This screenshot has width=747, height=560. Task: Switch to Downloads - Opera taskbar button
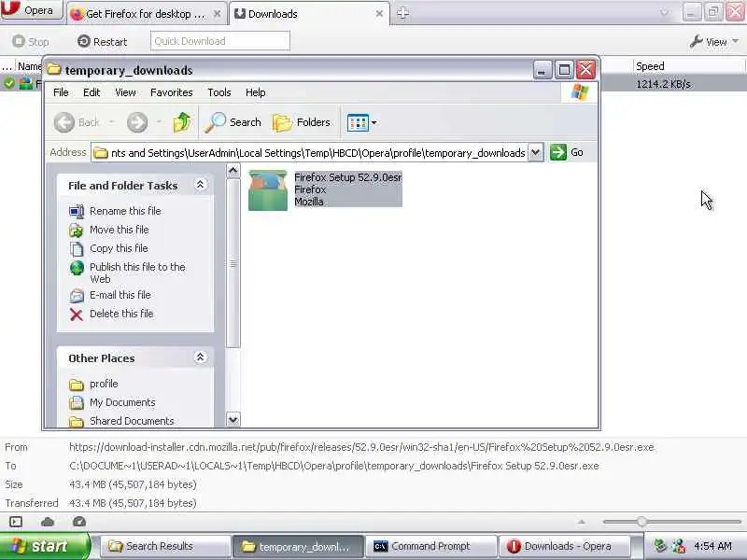[565, 546]
